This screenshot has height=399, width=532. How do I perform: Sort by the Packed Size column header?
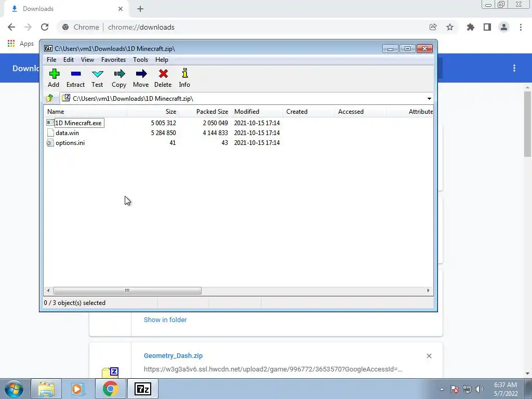205,112
